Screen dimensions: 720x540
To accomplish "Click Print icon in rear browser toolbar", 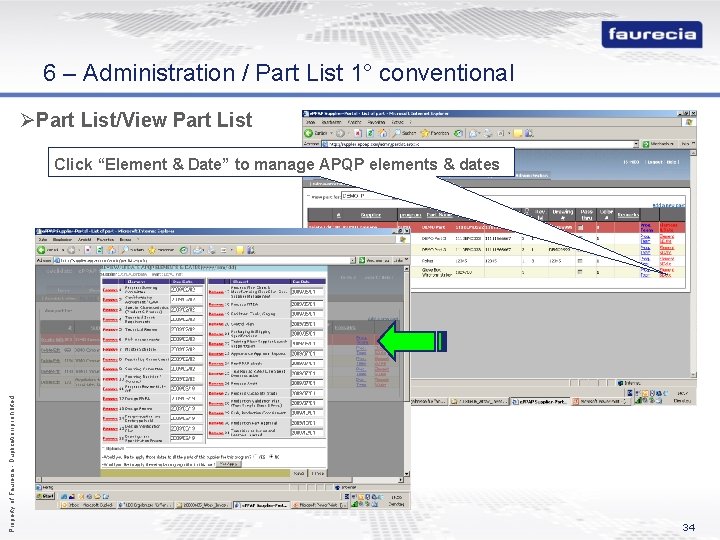I will (x=488, y=134).
